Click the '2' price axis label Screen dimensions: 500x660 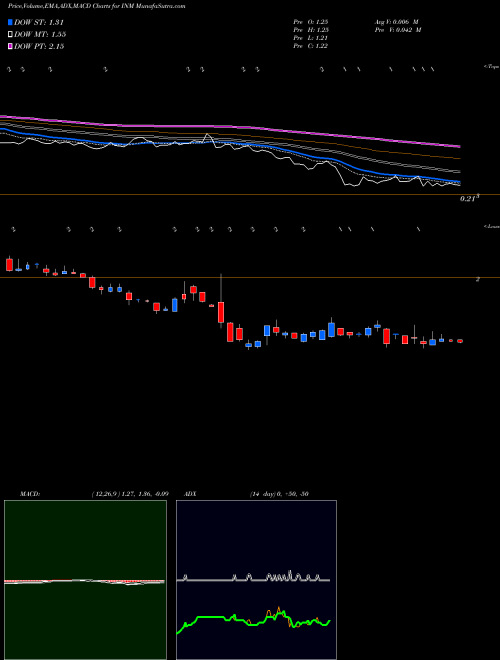[x=477, y=279]
